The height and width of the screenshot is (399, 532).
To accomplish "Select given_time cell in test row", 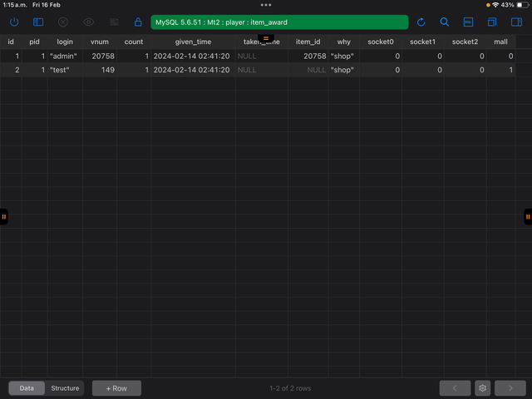I will (193, 70).
